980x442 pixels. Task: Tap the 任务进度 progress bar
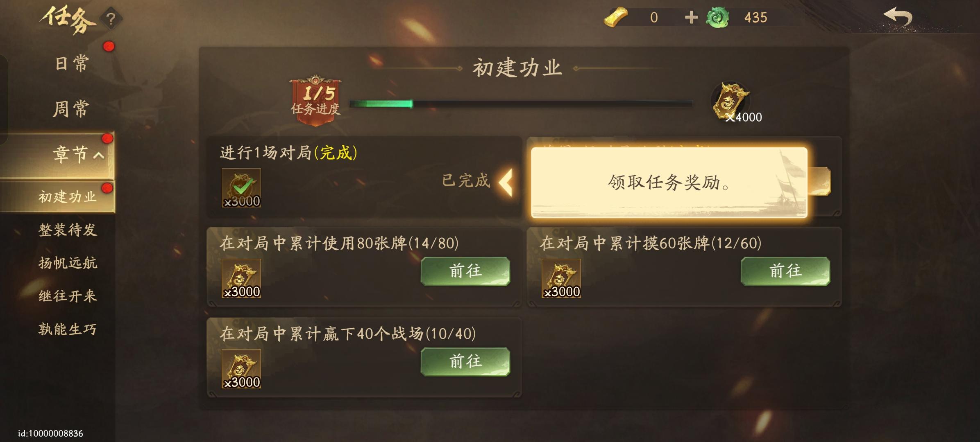click(521, 104)
